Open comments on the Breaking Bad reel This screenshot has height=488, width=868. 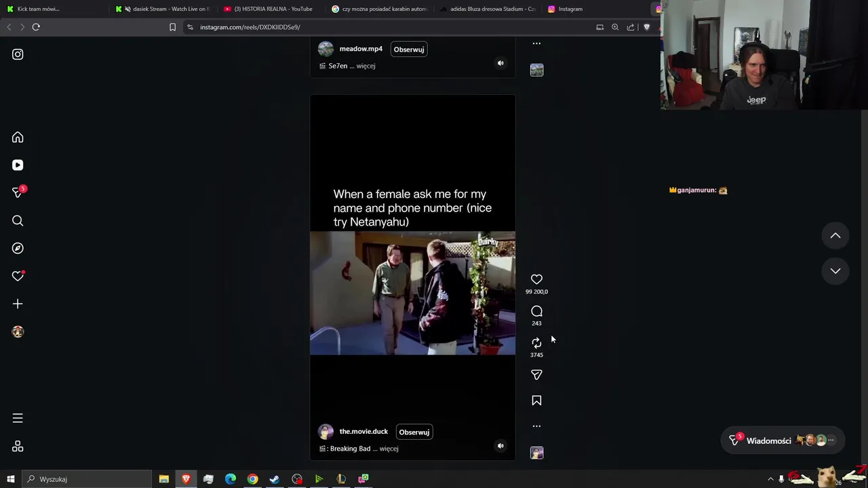point(536,311)
